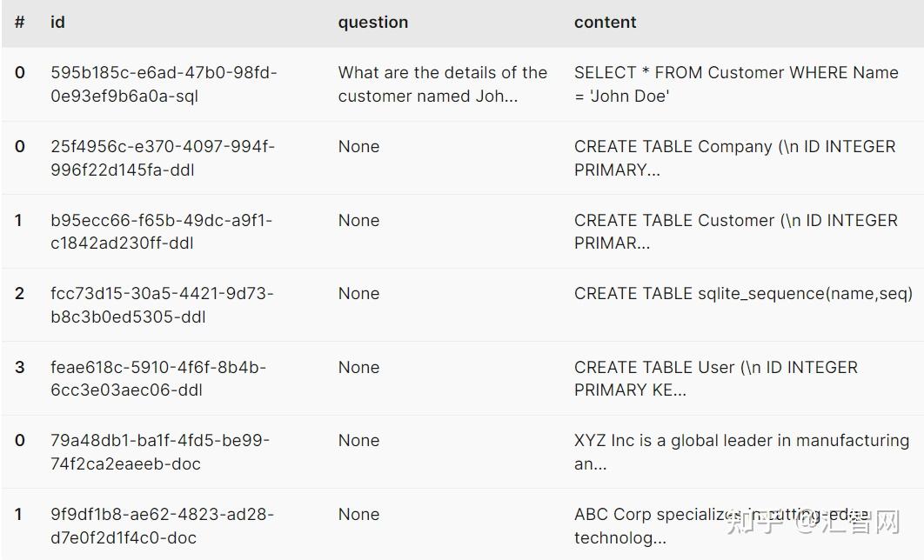
Task: Select the id ending in b8c3b0ed5305-ddl
Action: coord(162,305)
